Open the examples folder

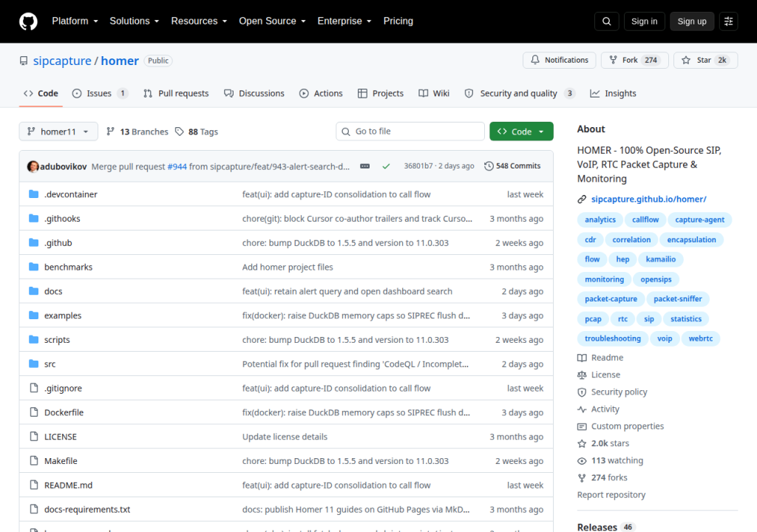tap(63, 316)
